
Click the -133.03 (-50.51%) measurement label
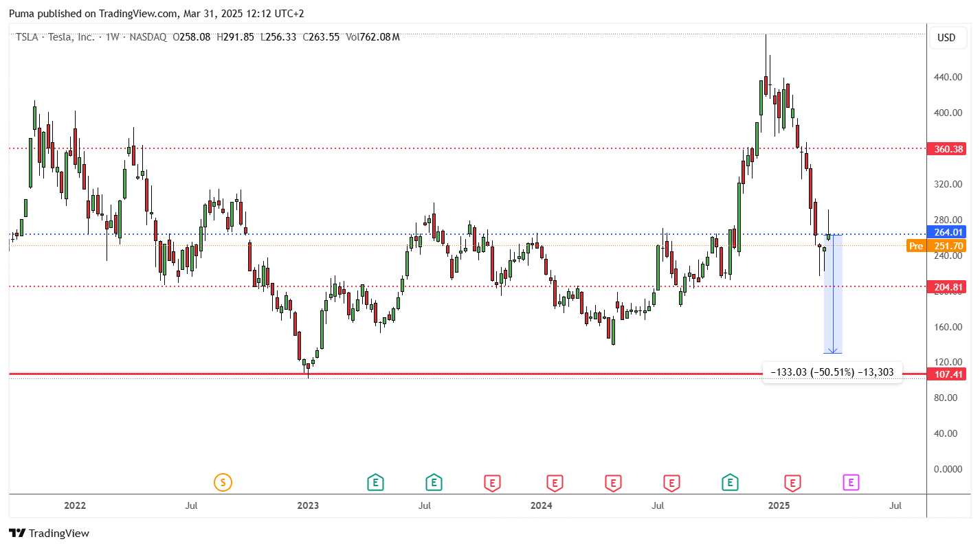pyautogui.click(x=832, y=372)
